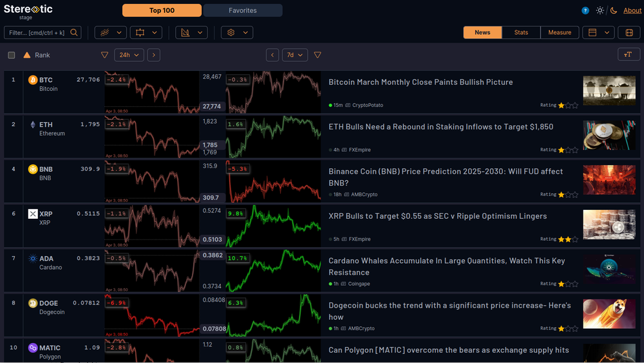Open Bitcoin March Monthly Close headline
This screenshot has height=363, width=644.
(421, 82)
